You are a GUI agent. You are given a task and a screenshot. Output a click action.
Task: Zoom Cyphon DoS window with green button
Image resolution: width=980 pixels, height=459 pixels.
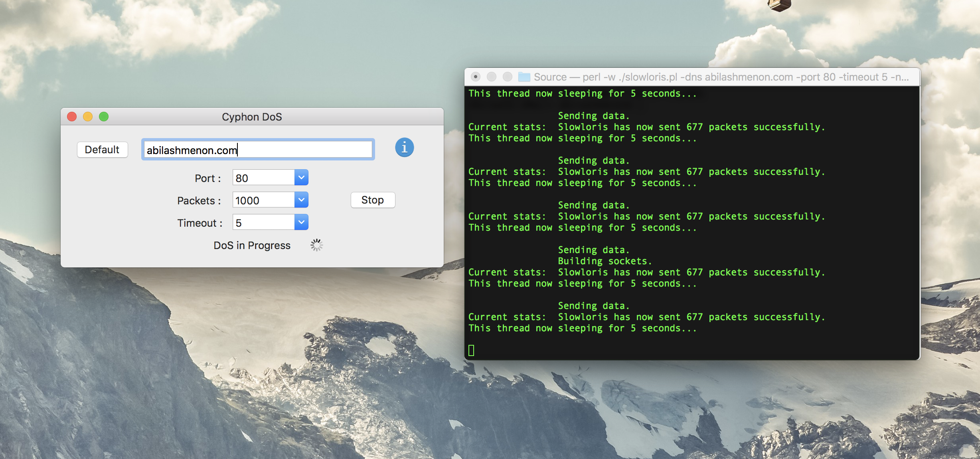(x=104, y=117)
